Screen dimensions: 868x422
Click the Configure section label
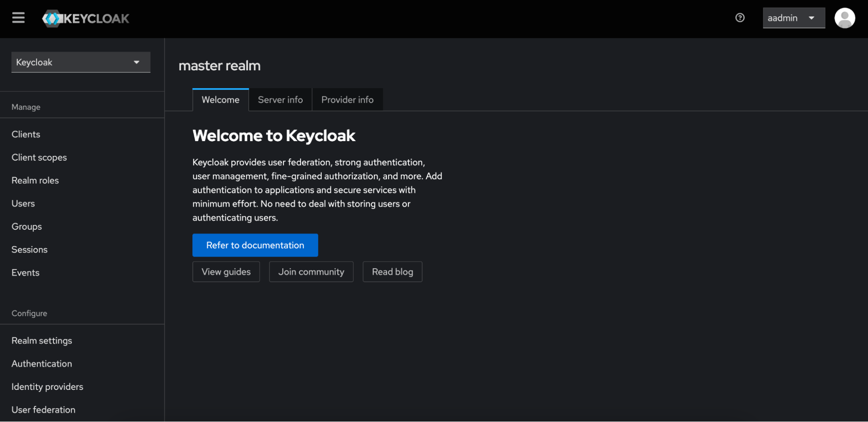30,313
